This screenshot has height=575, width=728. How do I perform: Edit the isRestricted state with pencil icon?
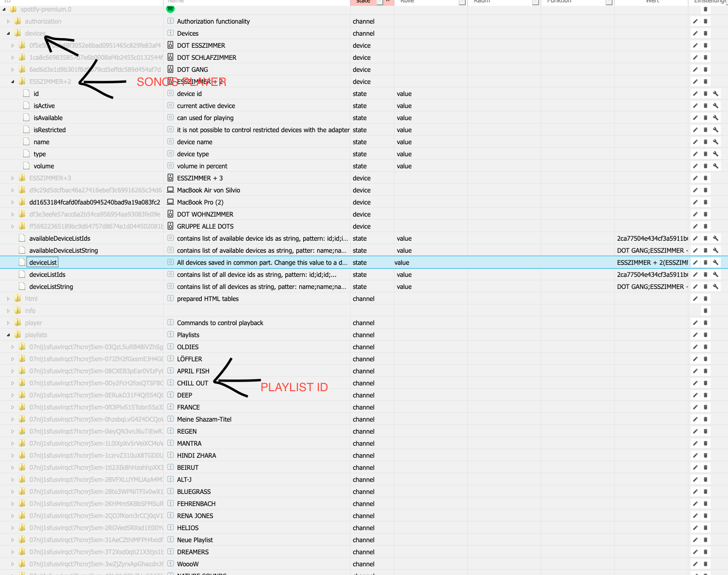pos(695,130)
